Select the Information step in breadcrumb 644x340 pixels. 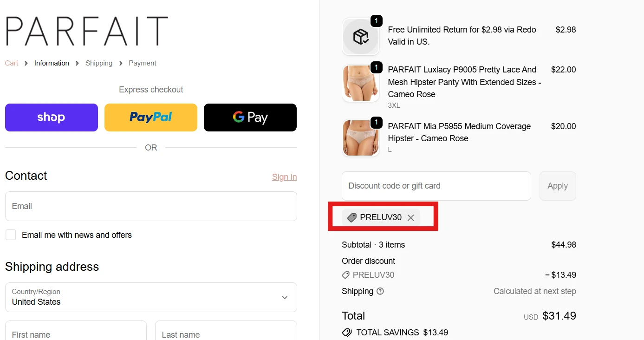52,63
